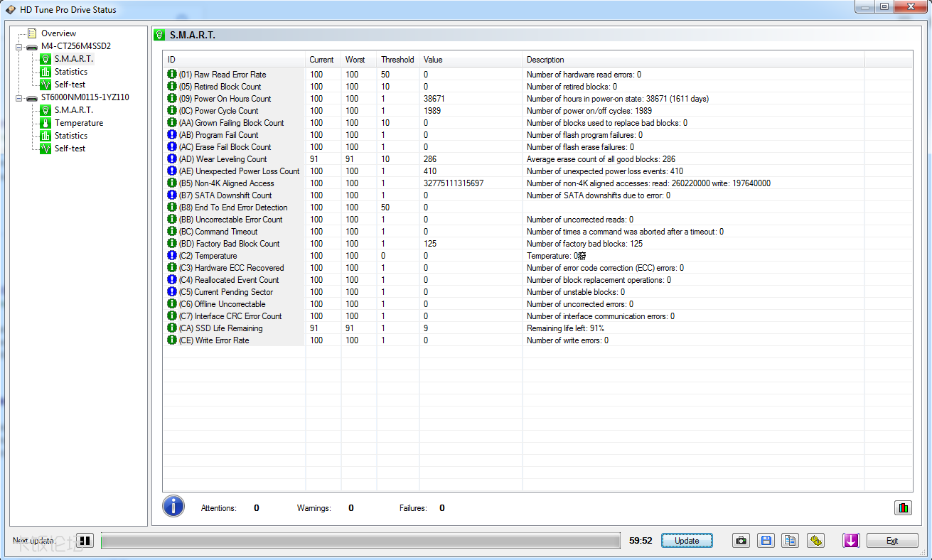The image size is (932, 560).
Task: Select Overview in the drive tree
Action: [58, 33]
